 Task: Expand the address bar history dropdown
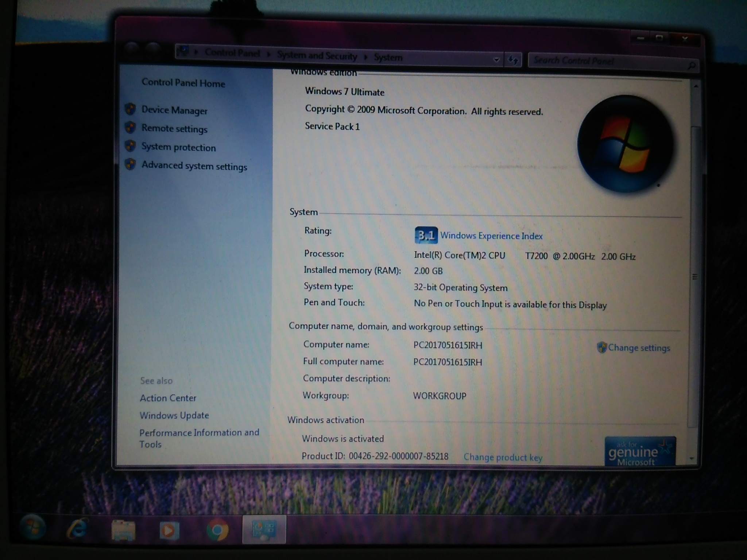[x=496, y=59]
